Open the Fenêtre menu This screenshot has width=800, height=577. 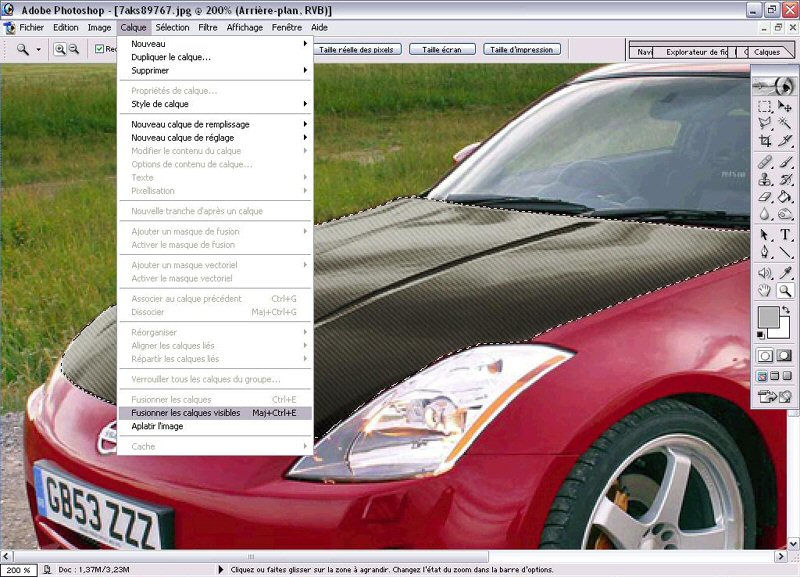tap(287, 28)
